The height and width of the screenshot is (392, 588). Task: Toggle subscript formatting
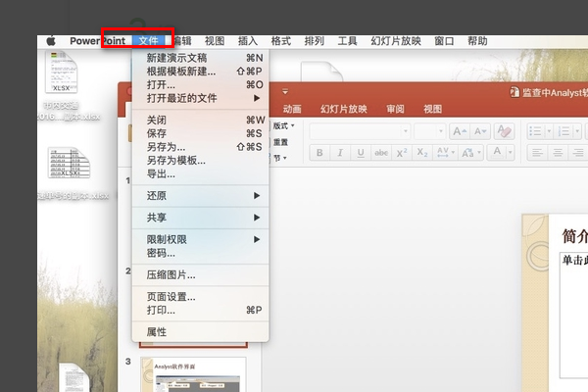(x=422, y=153)
